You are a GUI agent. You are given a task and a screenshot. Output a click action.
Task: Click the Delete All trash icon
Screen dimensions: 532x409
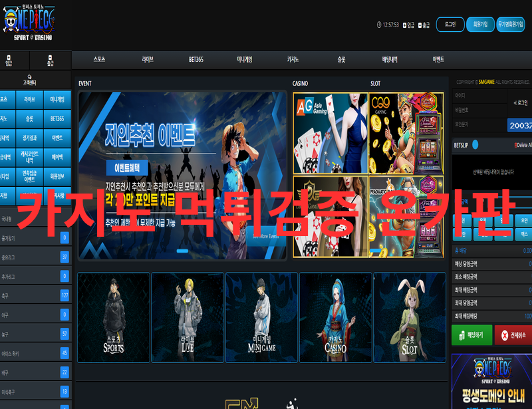[x=516, y=145]
